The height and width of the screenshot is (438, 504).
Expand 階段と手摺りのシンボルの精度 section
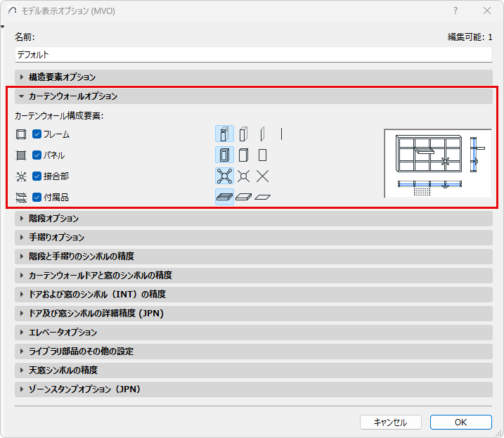click(254, 257)
